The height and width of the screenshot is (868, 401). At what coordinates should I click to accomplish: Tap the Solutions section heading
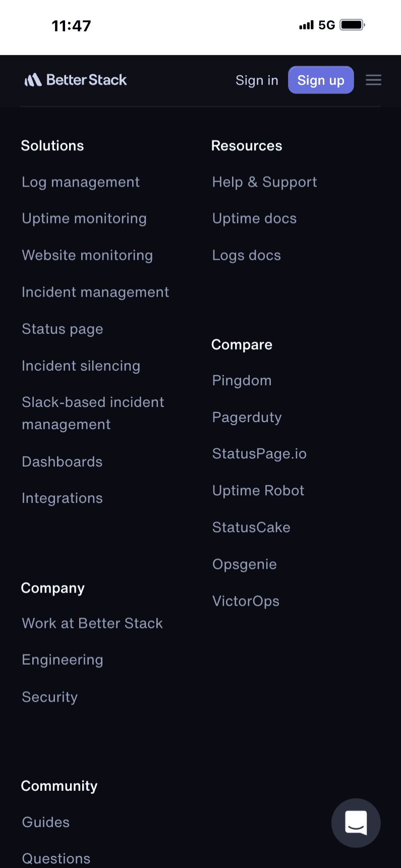[x=52, y=146]
